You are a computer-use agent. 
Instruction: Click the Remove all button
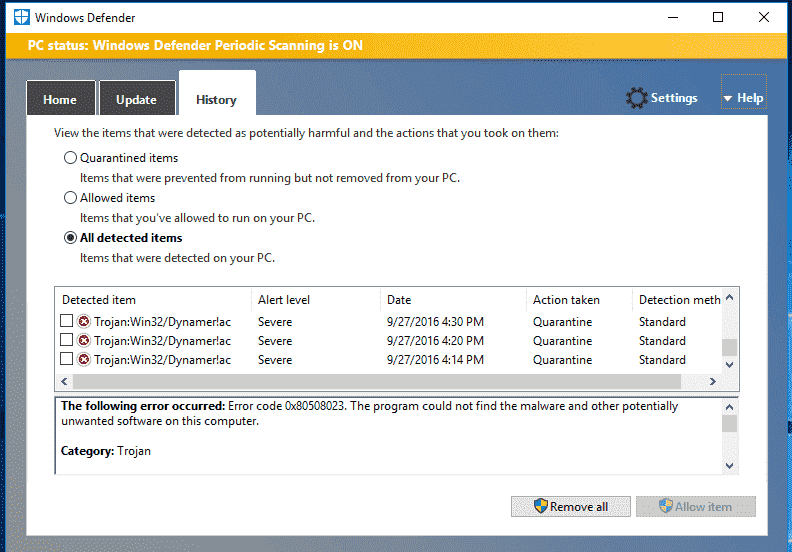click(571, 507)
